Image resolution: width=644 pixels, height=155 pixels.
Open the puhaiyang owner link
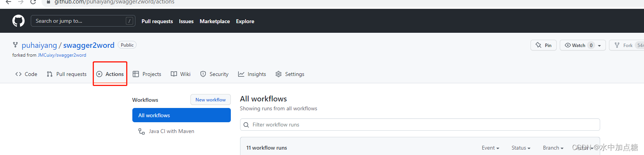point(39,45)
